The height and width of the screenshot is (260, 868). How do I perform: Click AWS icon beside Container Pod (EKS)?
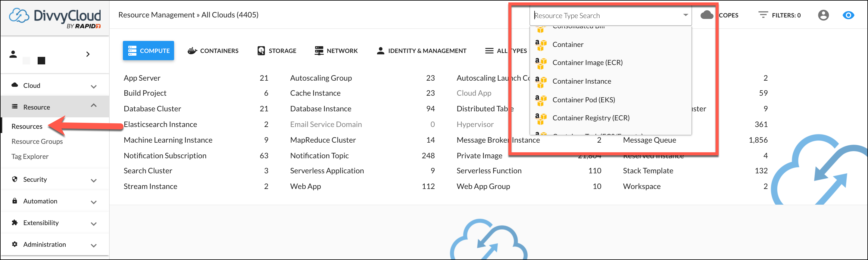point(541,100)
